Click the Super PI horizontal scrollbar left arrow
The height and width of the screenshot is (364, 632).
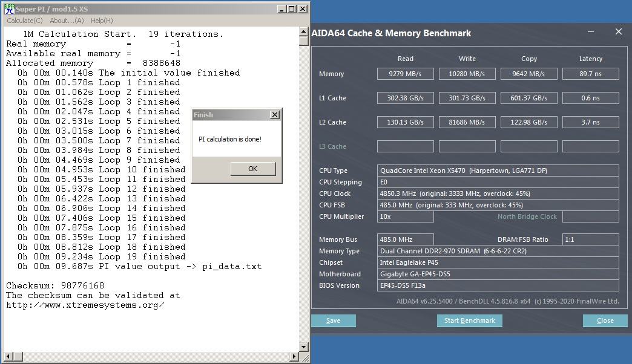(8, 356)
